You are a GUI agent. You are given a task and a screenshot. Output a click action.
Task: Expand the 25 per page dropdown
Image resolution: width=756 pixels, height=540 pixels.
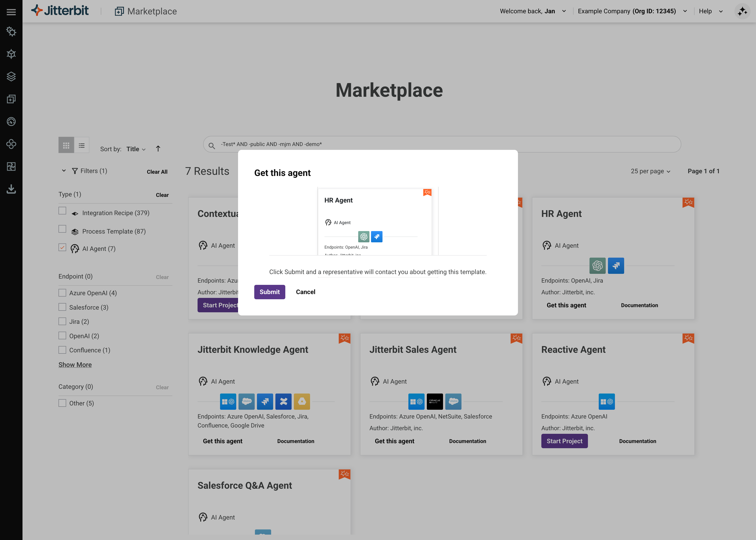point(650,171)
